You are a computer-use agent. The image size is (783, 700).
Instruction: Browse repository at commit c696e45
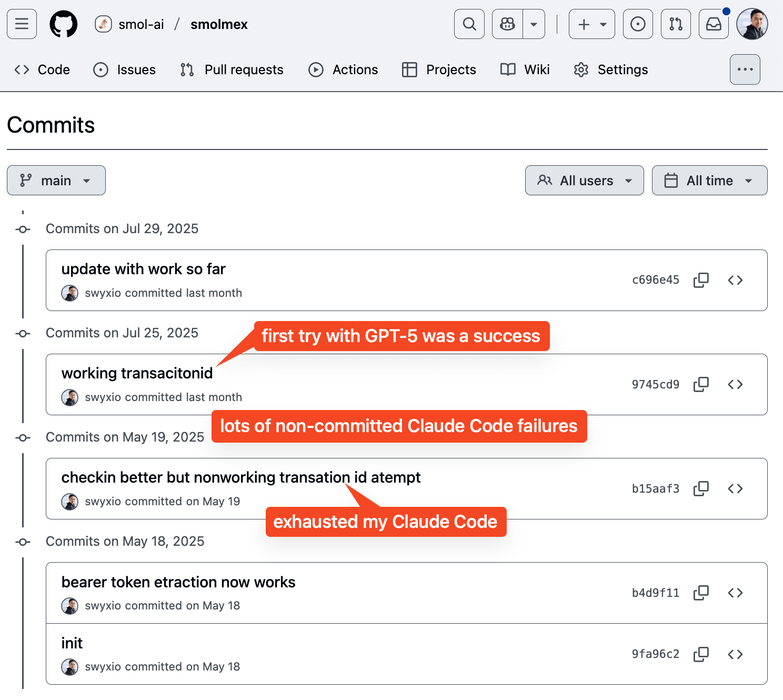click(x=735, y=280)
